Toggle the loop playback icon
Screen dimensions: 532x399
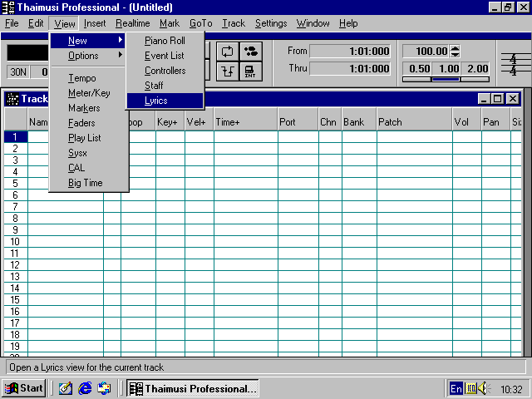[227, 52]
